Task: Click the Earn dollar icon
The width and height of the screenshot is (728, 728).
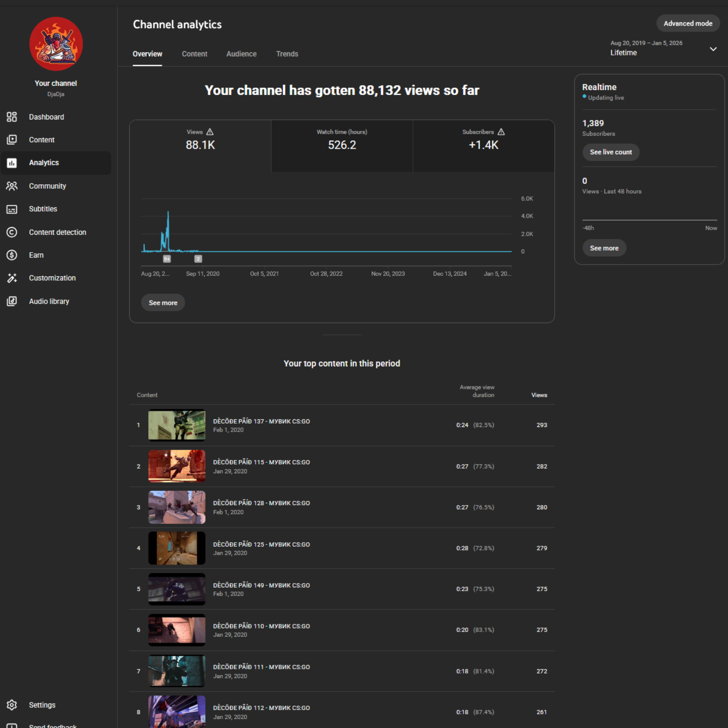Action: [x=12, y=255]
